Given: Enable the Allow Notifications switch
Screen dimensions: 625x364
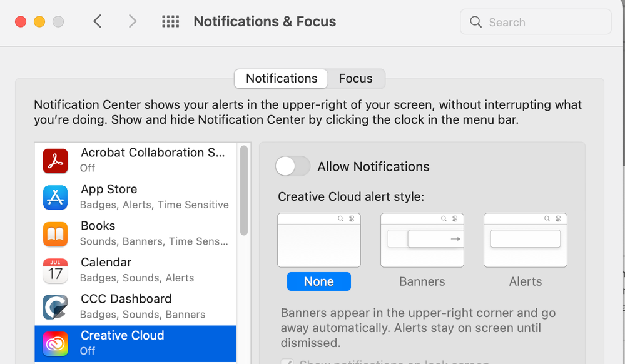Looking at the screenshot, I should [293, 166].
